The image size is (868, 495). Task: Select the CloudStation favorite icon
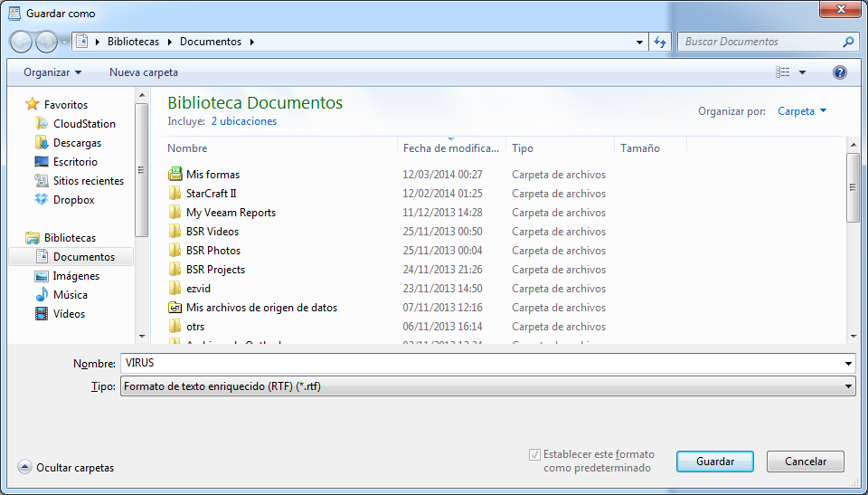pos(42,124)
